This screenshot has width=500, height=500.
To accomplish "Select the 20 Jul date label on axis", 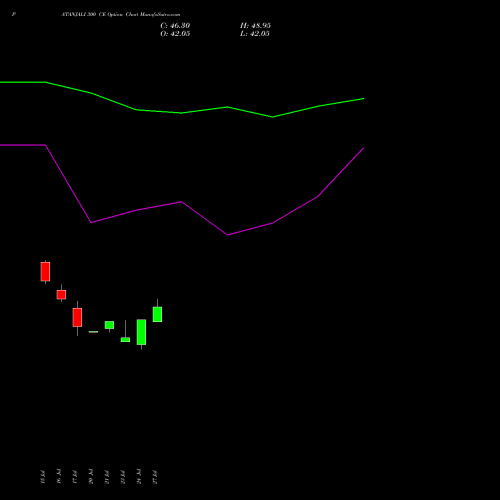I will pyautogui.click(x=90, y=477).
